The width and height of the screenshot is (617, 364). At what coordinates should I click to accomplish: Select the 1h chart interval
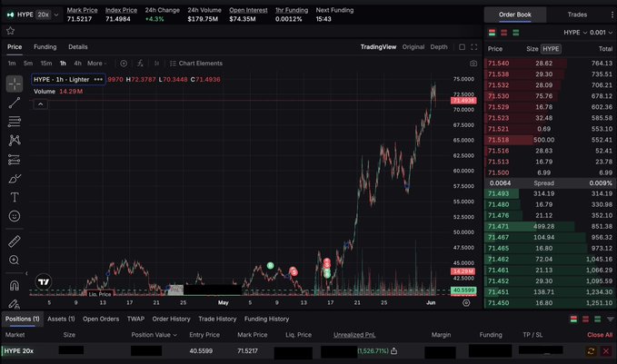(63, 64)
